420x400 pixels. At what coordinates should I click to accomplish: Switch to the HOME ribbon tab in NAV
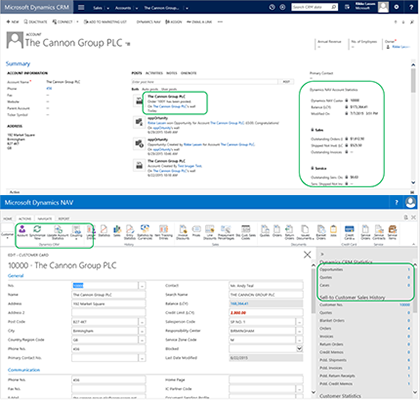(x=8, y=219)
